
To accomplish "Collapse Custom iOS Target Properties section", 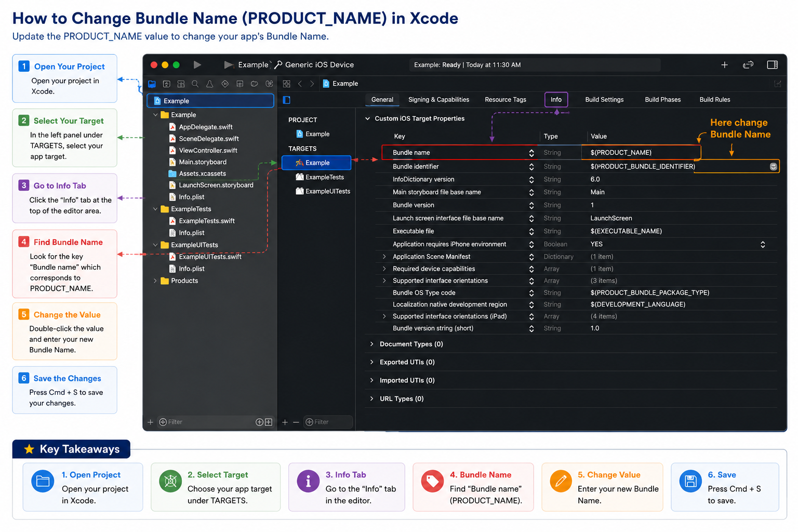I will 368,118.
